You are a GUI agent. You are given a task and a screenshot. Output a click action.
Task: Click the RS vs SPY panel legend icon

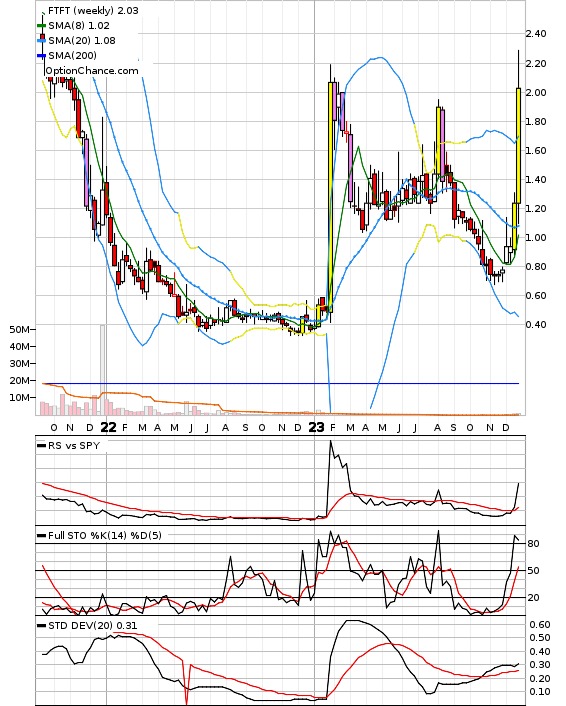coord(41,446)
